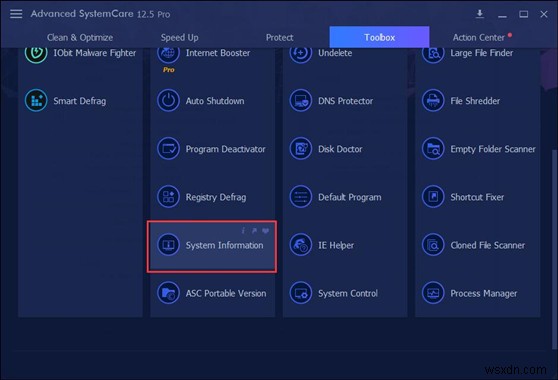Click the download arrow icon in title bar
This screenshot has height=380, width=558.
coord(480,14)
